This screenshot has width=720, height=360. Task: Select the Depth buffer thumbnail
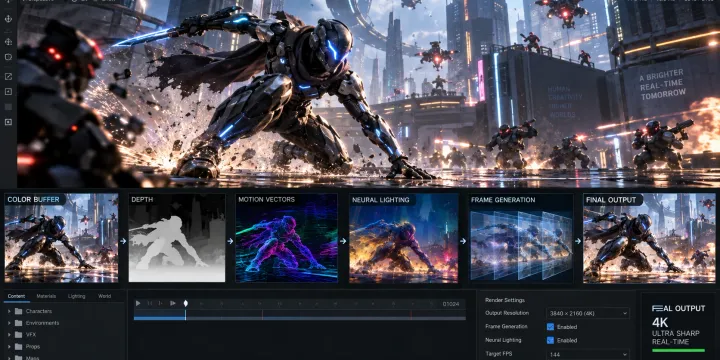[177, 238]
